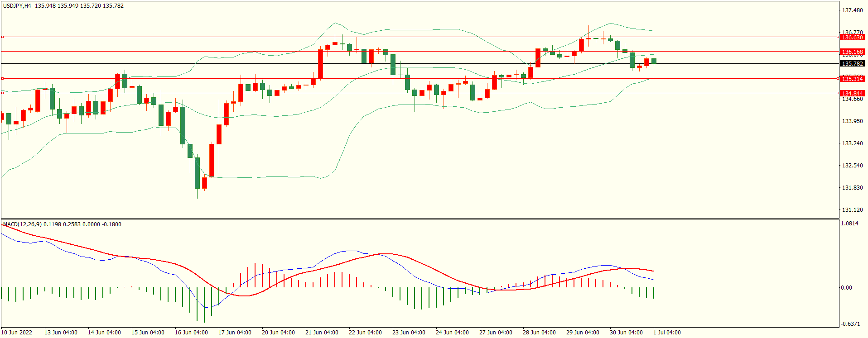This screenshot has height=338, width=868.
Task: Select left handle of the 136.630 horizontal line
Action: [2, 37]
